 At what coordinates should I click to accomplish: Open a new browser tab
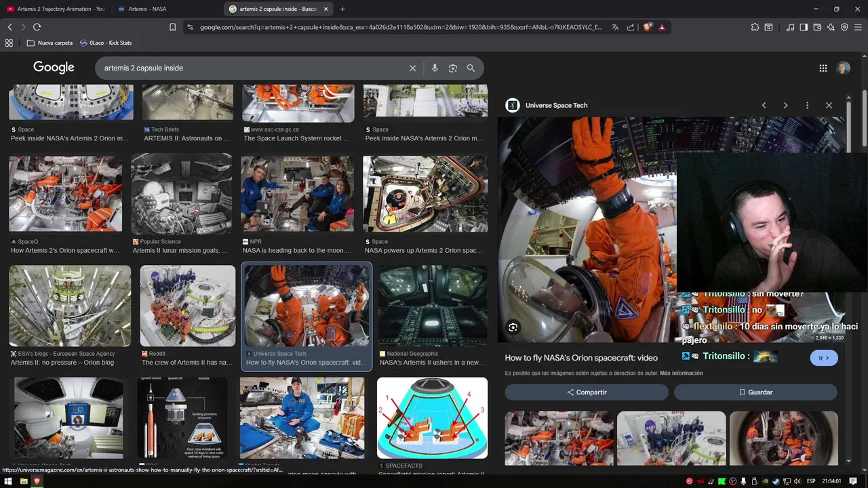(342, 9)
